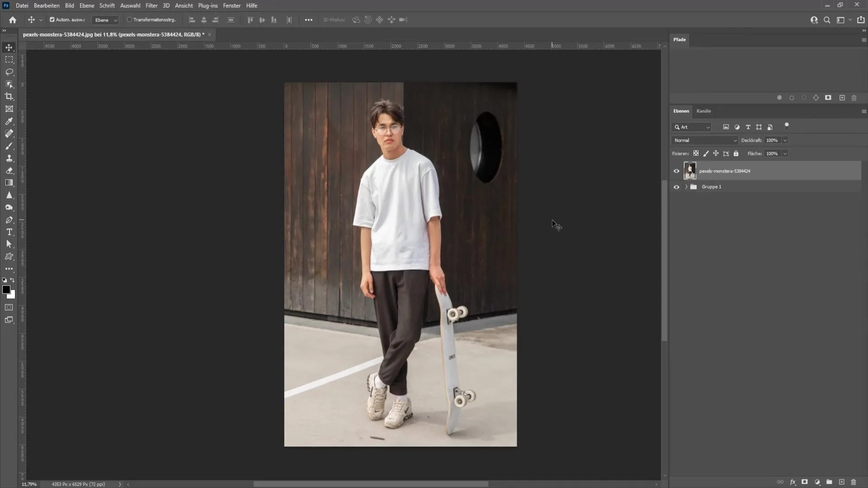Click the Ebenen tab
The width and height of the screenshot is (868, 488).
pos(681,111)
